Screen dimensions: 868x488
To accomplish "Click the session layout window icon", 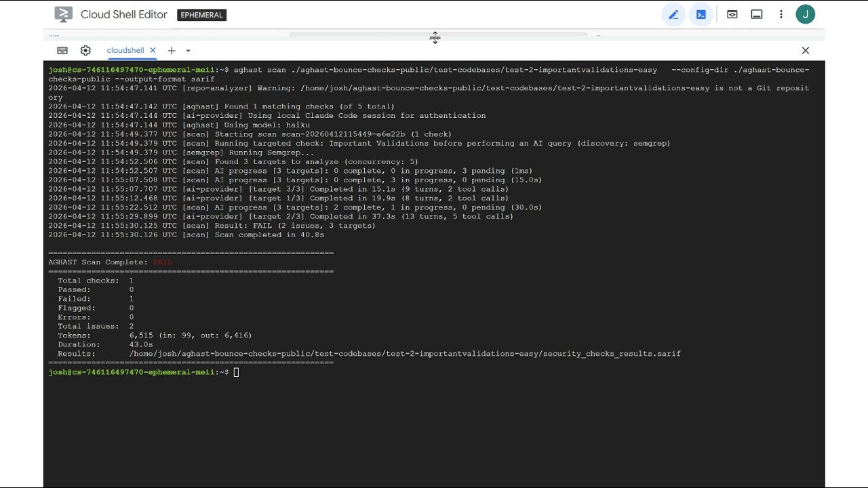I will click(757, 14).
